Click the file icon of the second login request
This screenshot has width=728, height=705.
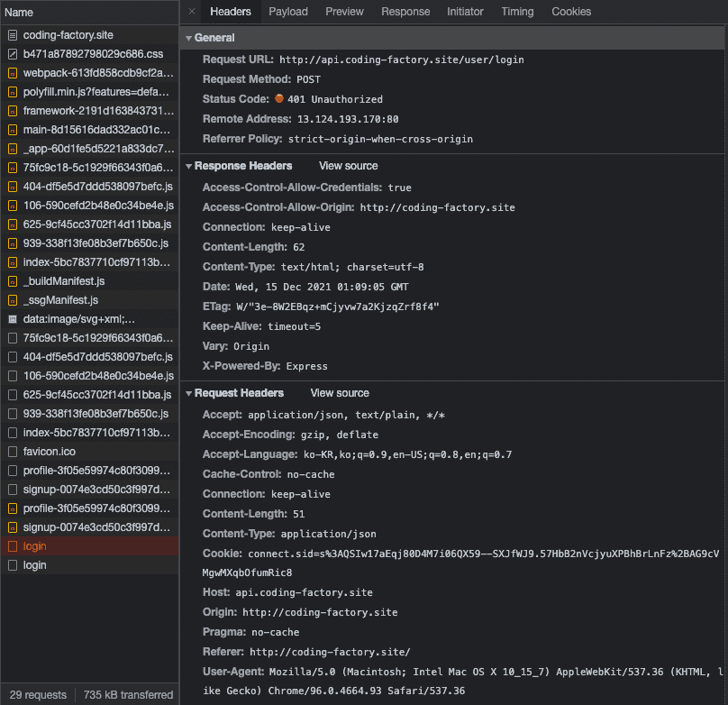coord(13,565)
